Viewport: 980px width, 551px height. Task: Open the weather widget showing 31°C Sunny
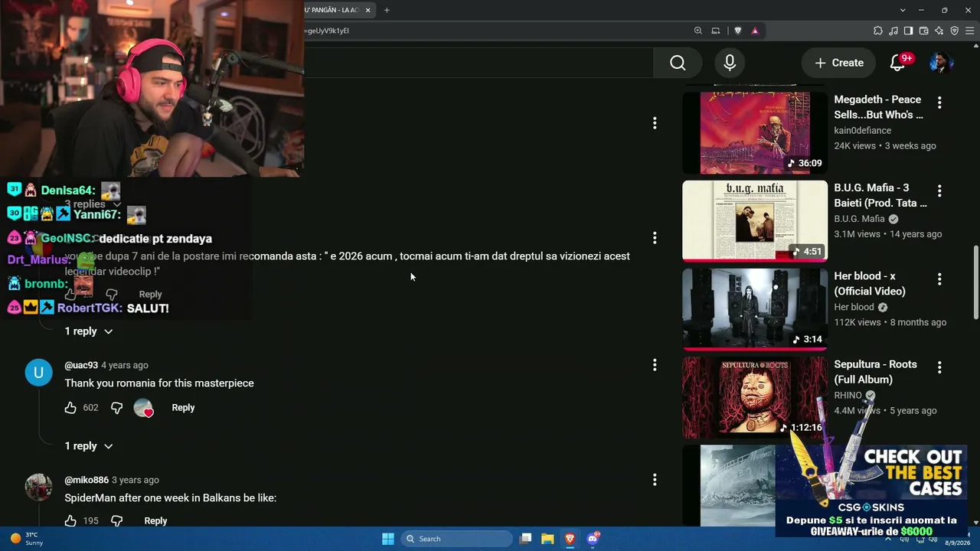click(28, 539)
